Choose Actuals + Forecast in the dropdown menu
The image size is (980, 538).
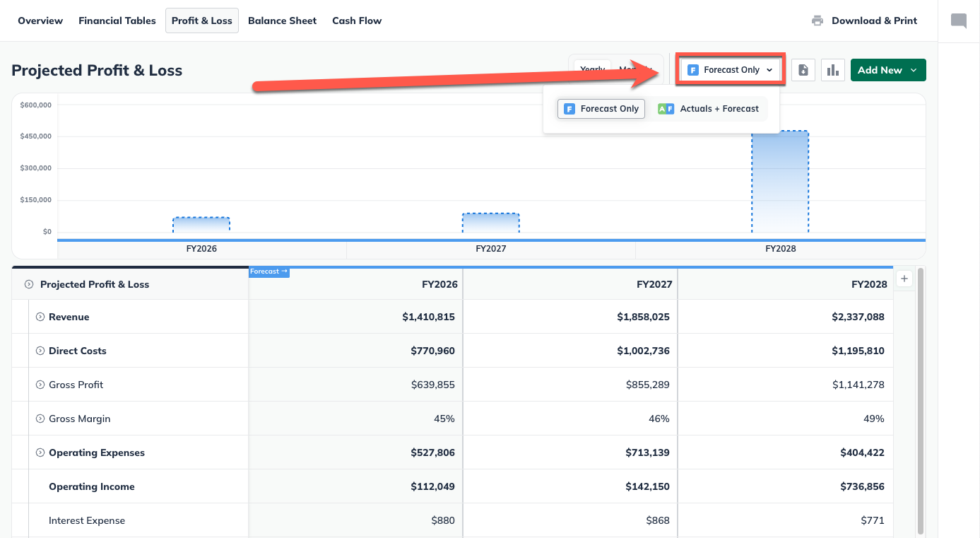click(x=708, y=109)
